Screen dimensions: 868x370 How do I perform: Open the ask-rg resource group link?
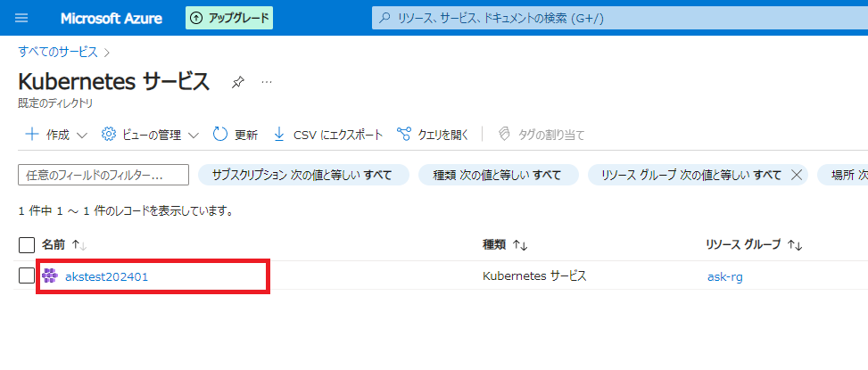click(725, 277)
